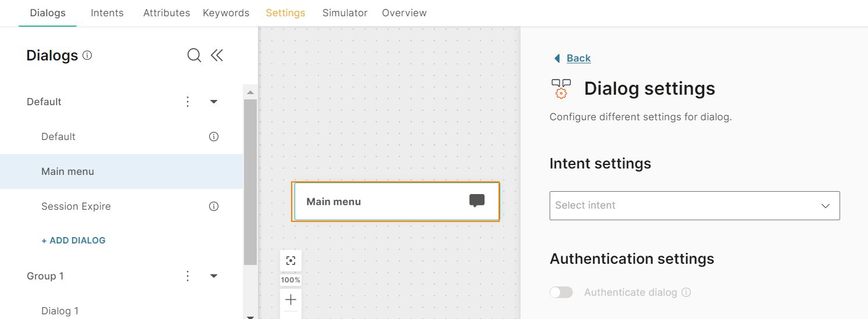
Task: Click info icon next to Dialogs heading
Action: (x=88, y=56)
